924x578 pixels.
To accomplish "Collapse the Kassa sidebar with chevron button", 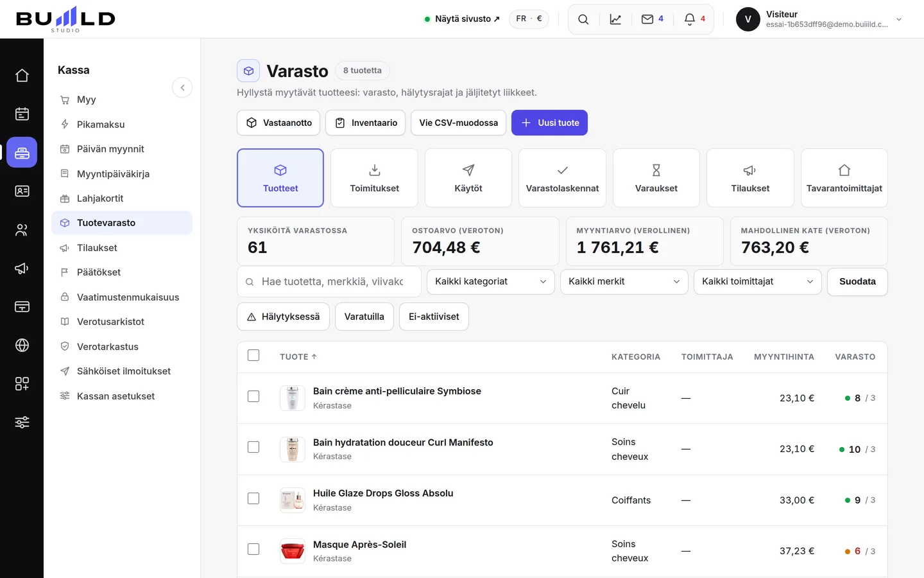I will coord(182,87).
